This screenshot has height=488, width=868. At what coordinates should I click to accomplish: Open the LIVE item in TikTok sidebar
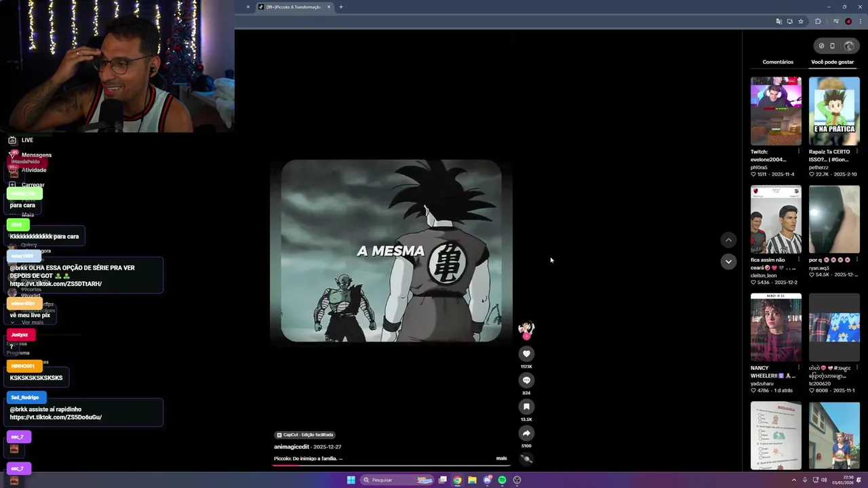tap(20, 140)
